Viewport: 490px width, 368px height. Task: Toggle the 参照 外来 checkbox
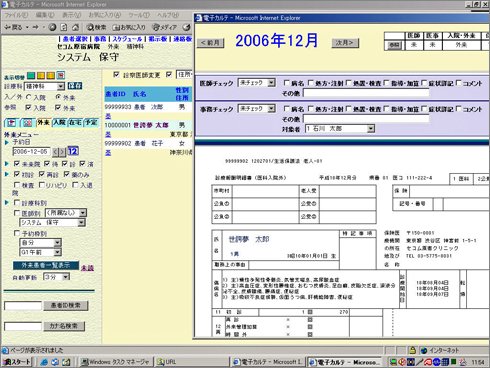point(58,108)
